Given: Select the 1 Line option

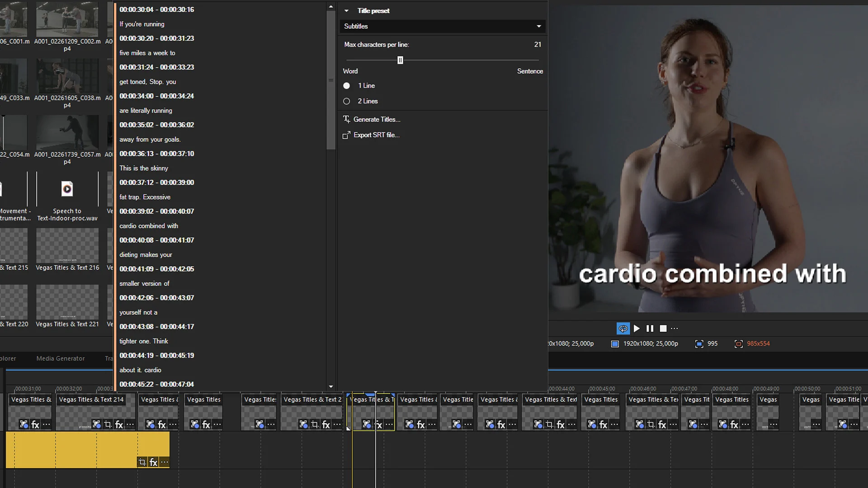Looking at the screenshot, I should 347,85.
